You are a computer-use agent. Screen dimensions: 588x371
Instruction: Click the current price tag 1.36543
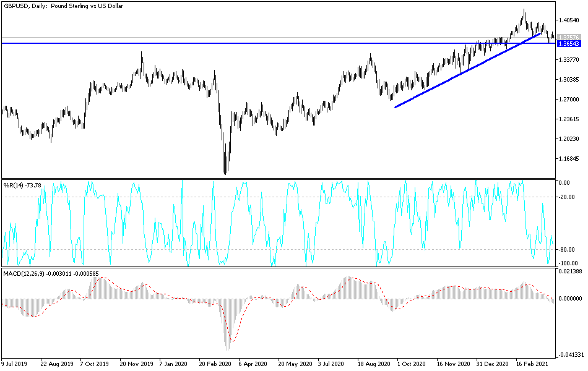pyautogui.click(x=569, y=44)
